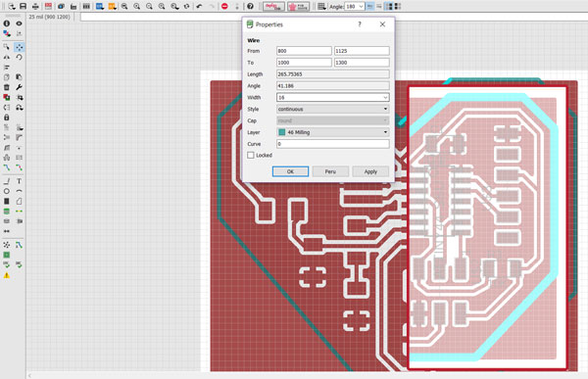Select the Polygon tool

(x=19, y=202)
